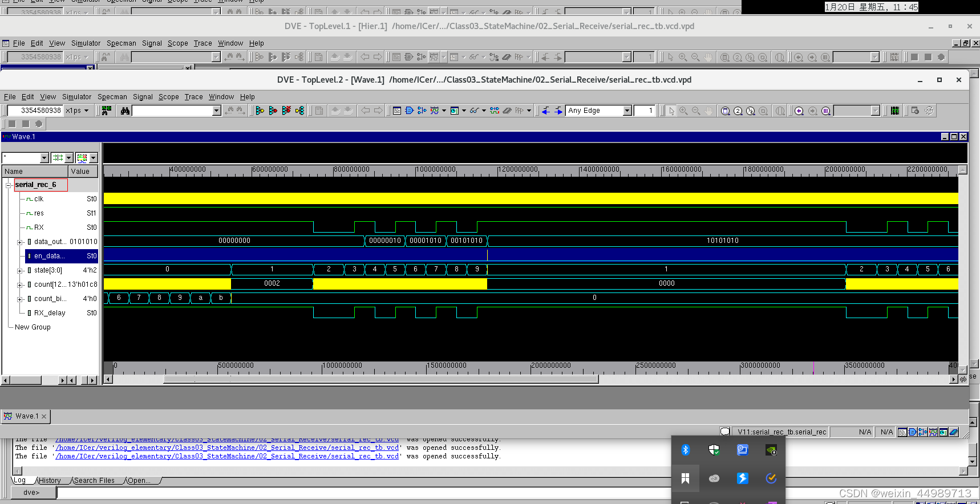Open a new Path schematic icon

point(422,111)
